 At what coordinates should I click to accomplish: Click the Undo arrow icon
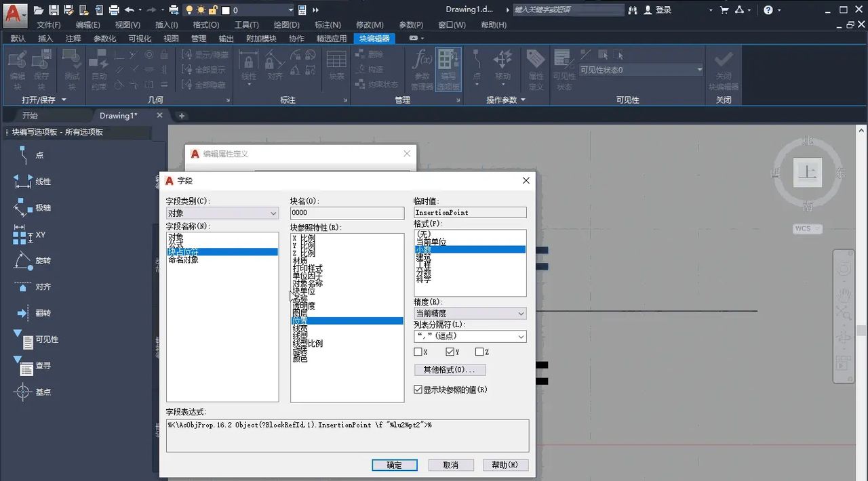130,10
